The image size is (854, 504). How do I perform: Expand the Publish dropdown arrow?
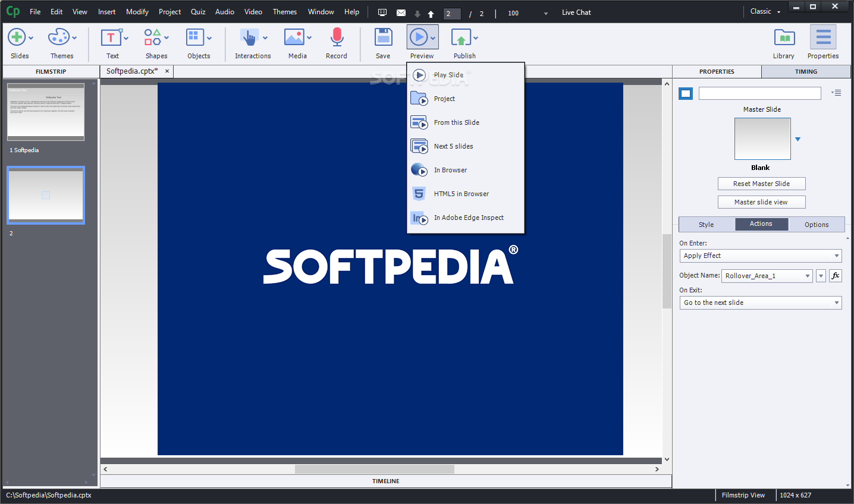[476, 38]
